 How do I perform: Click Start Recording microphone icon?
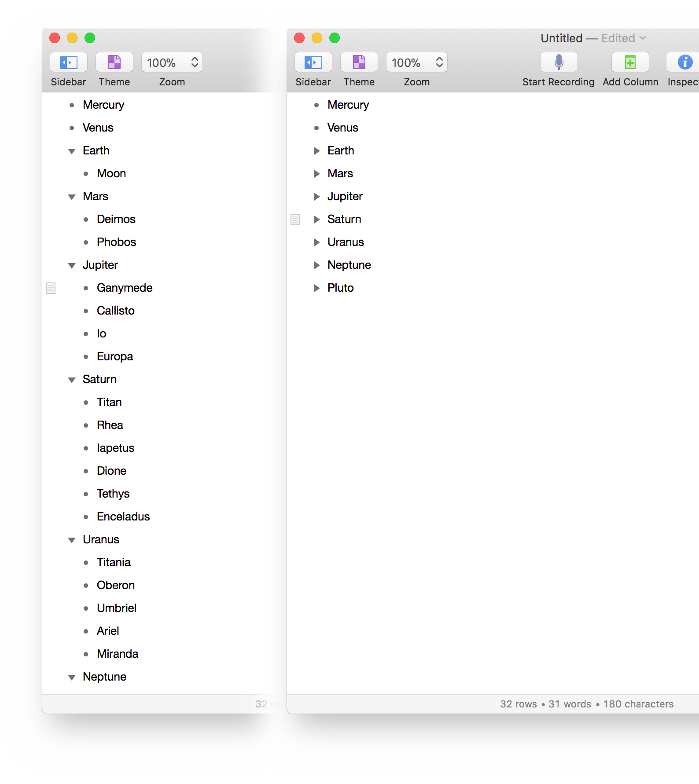(559, 62)
